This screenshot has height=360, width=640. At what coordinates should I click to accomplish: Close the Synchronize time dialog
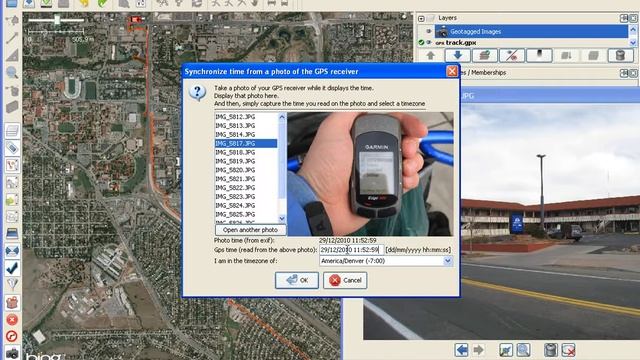click(x=452, y=71)
